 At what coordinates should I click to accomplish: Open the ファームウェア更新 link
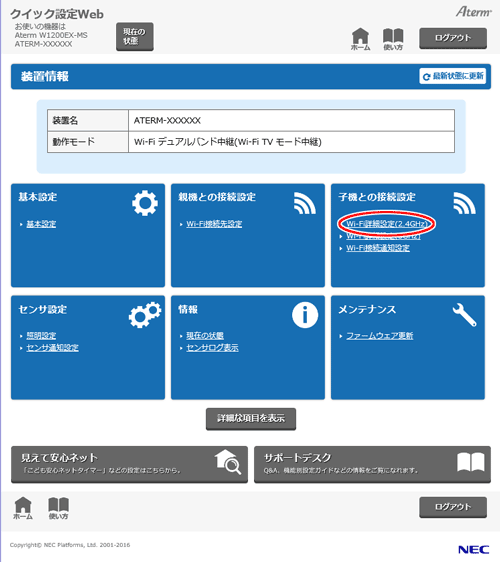[x=380, y=335]
